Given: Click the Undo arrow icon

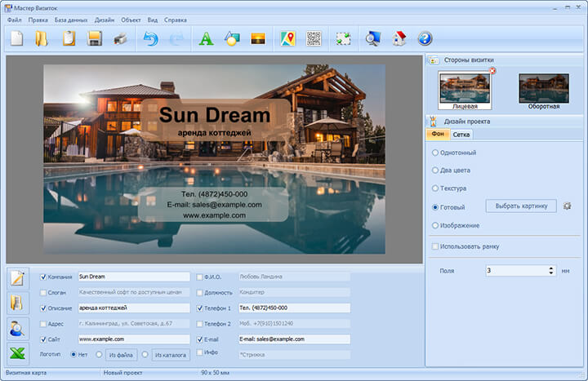Looking at the screenshot, I should (x=150, y=38).
